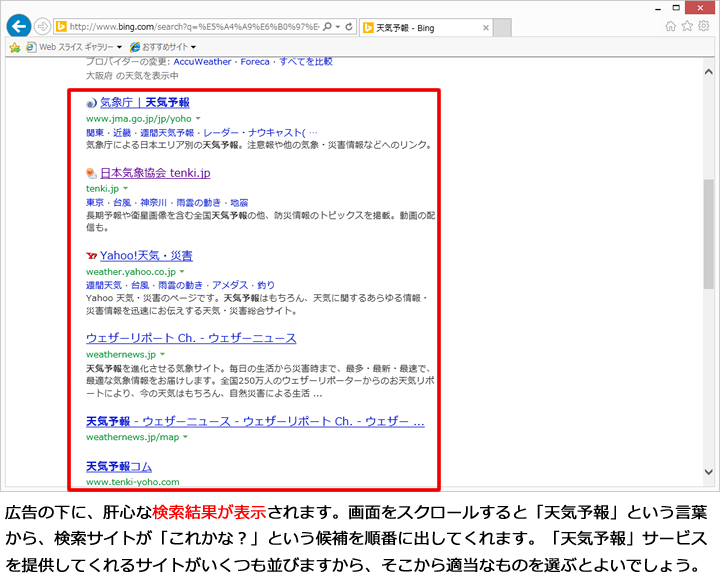
Task: Click 台風 sublink under tenki.jp
Action: coord(122,203)
